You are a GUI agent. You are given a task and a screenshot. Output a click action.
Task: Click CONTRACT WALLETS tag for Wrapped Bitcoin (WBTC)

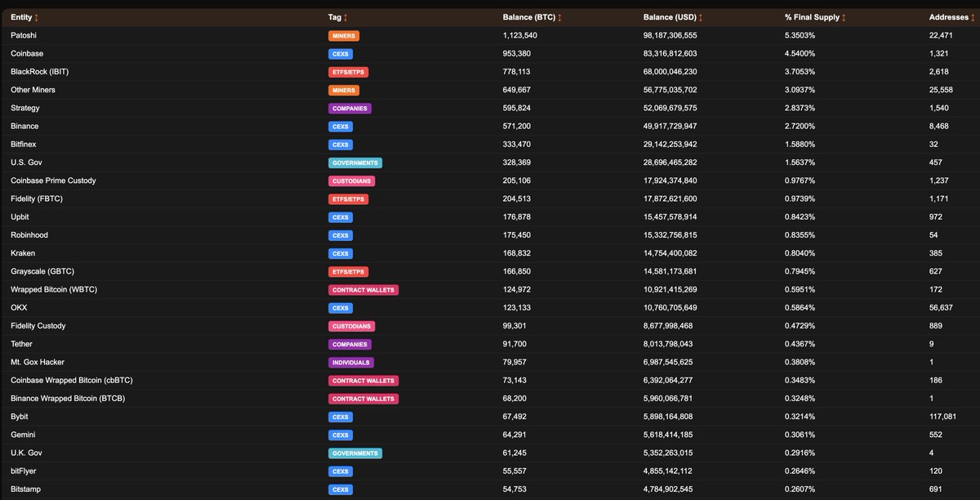tap(363, 290)
